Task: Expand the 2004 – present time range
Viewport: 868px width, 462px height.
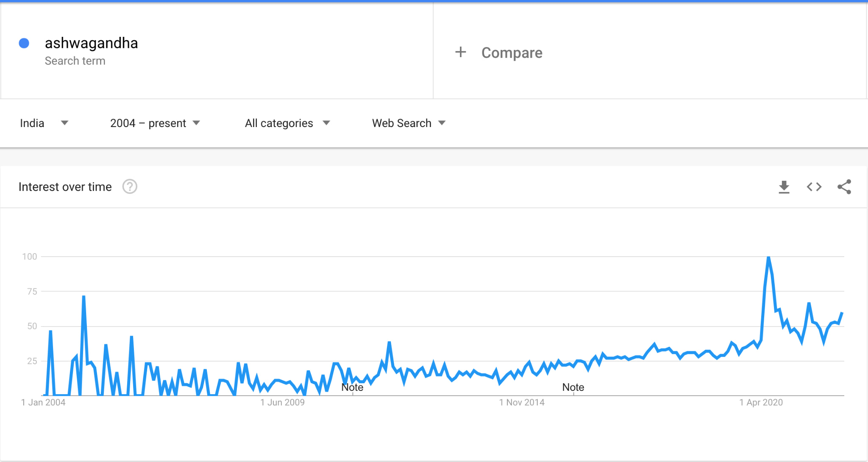Action: pos(155,123)
